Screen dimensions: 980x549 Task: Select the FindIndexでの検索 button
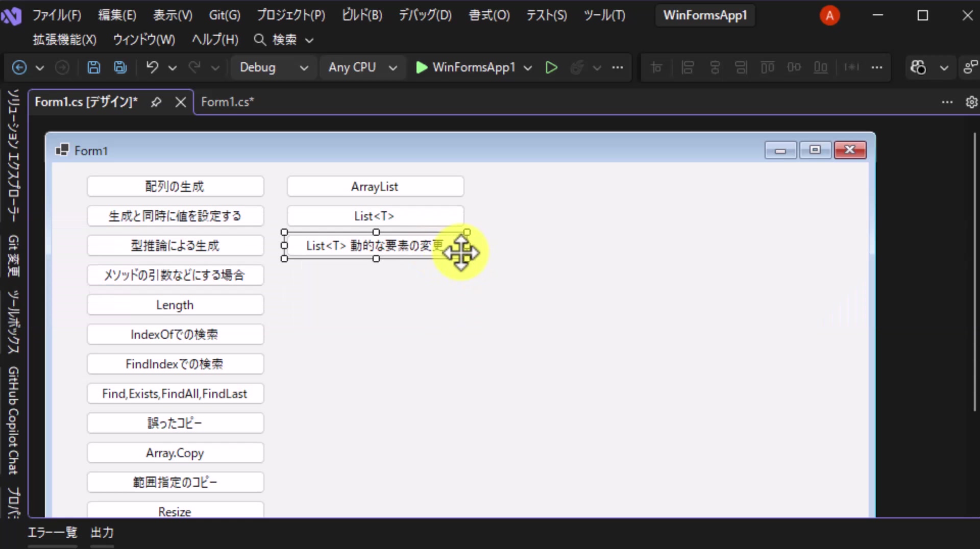[x=175, y=364]
